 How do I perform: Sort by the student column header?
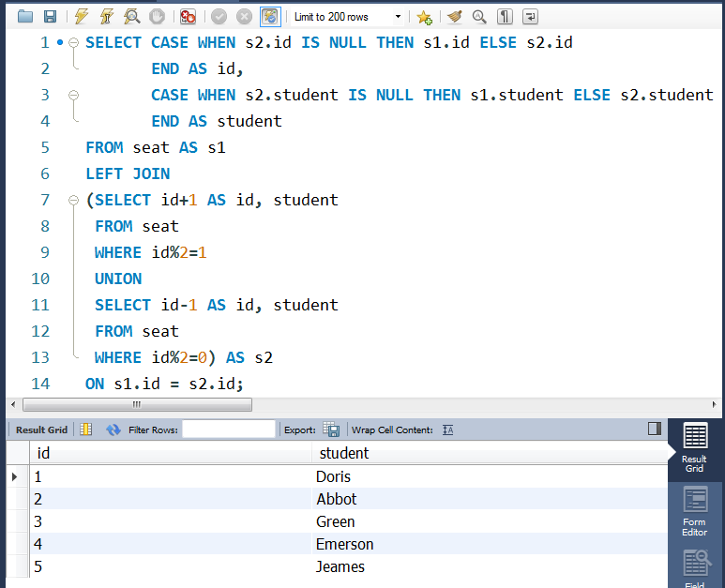point(490,453)
